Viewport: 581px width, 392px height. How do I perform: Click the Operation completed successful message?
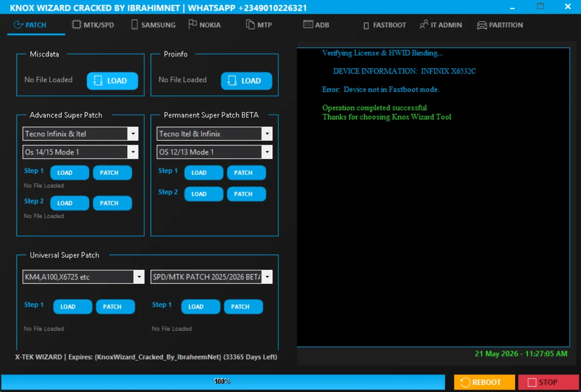pyautogui.click(x=374, y=108)
